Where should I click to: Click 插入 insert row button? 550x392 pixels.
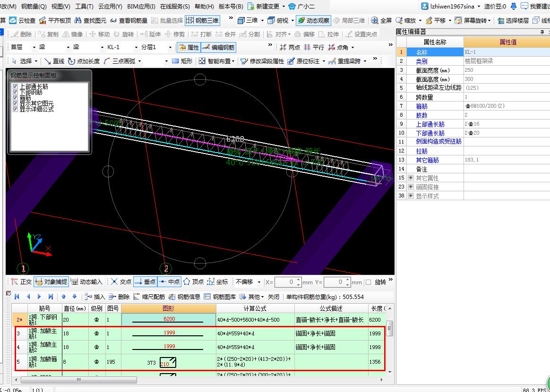click(95, 297)
